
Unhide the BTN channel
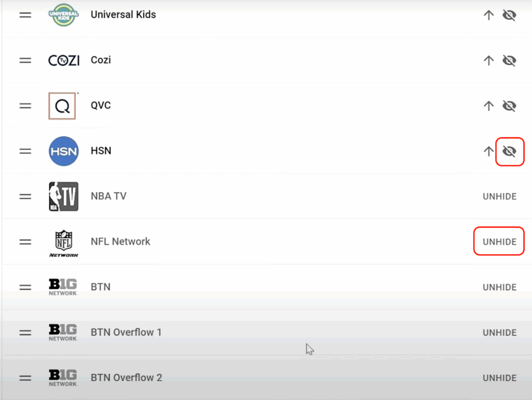click(499, 287)
